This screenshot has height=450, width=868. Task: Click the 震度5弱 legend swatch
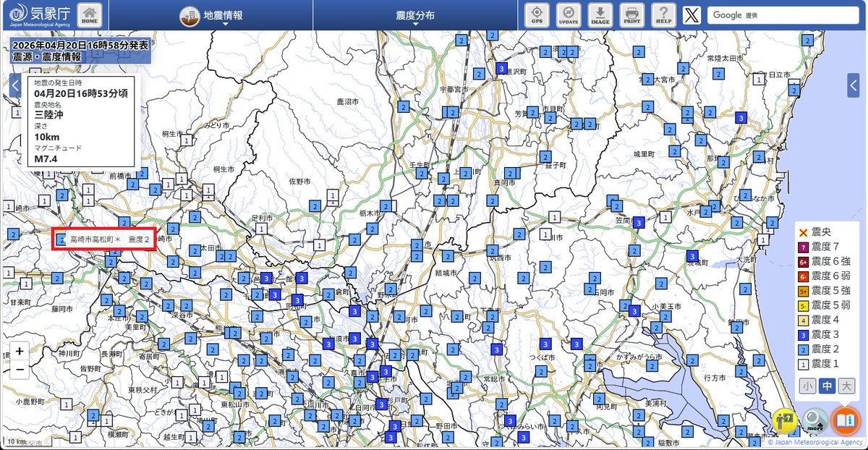point(802,305)
